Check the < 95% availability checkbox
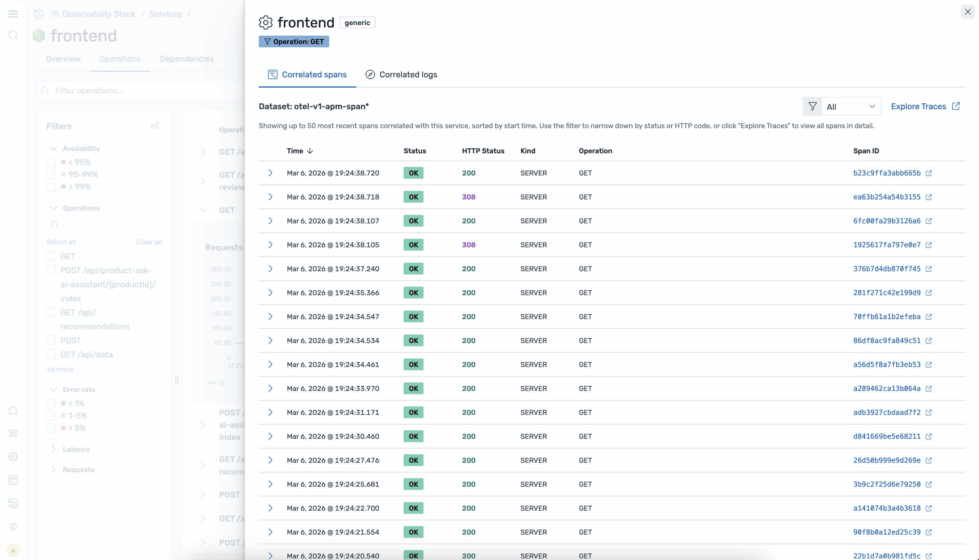The height and width of the screenshot is (560, 979). pos(51,162)
